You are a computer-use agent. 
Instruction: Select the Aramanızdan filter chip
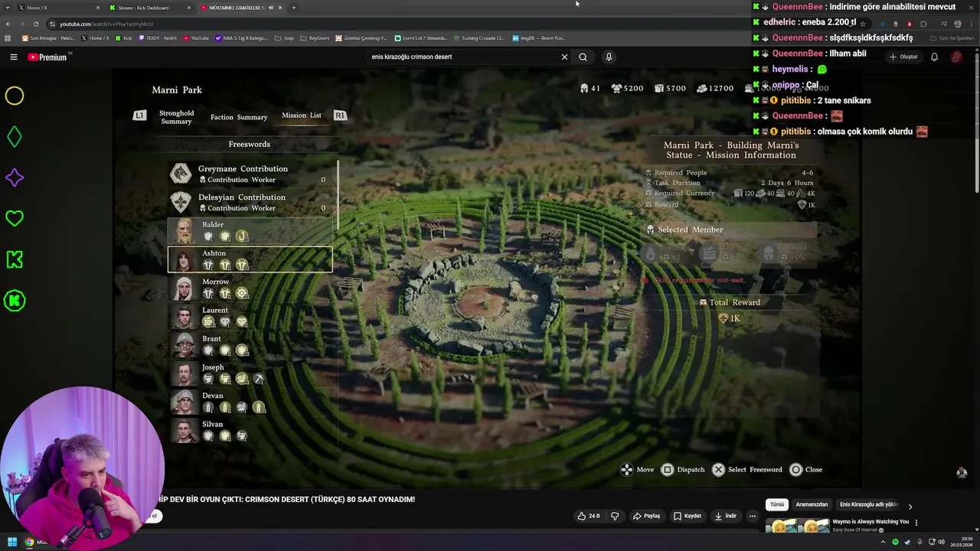pyautogui.click(x=812, y=504)
